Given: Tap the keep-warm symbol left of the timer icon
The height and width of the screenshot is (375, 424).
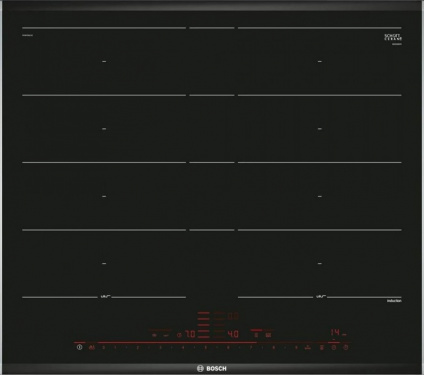Looking at the screenshot, I should coord(322,348).
